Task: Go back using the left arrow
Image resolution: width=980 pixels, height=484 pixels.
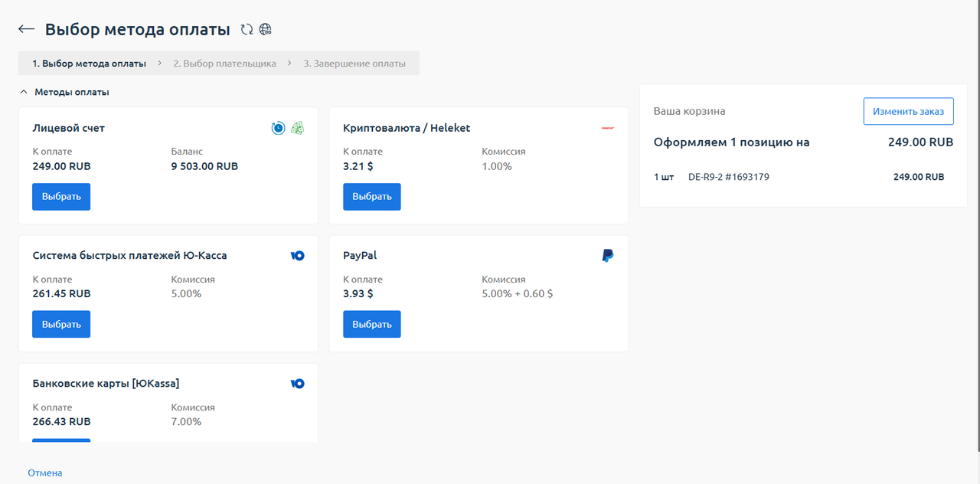Action: click(26, 29)
